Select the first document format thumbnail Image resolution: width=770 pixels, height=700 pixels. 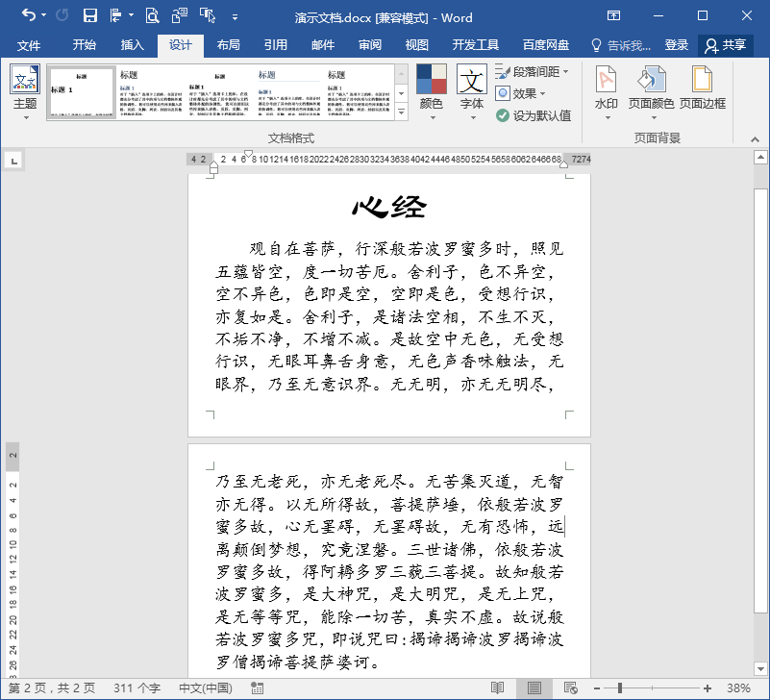click(82, 92)
